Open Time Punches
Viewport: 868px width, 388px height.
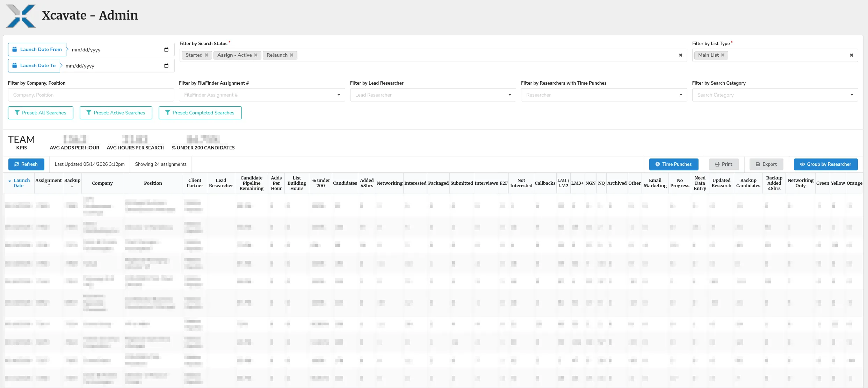(674, 164)
